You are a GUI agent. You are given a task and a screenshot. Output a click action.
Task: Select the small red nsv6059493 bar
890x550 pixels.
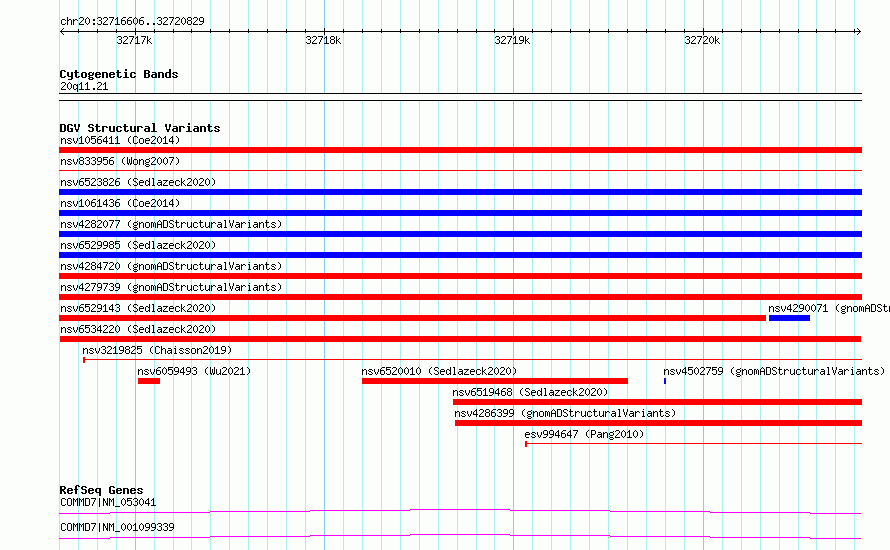[149, 381]
